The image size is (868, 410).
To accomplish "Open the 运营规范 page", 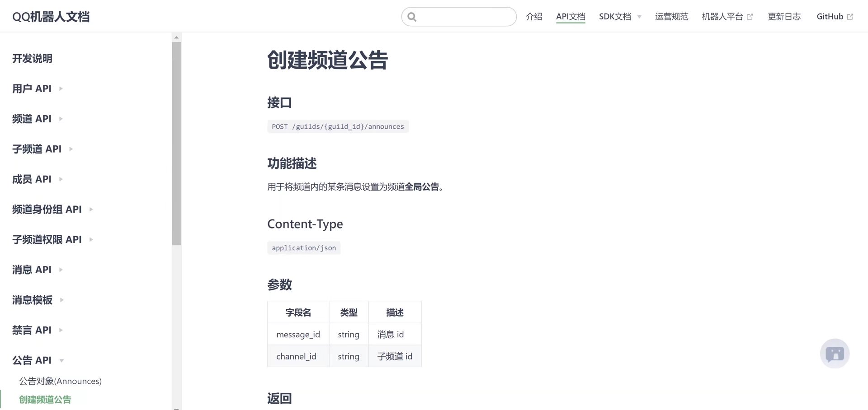I will click(x=671, y=16).
